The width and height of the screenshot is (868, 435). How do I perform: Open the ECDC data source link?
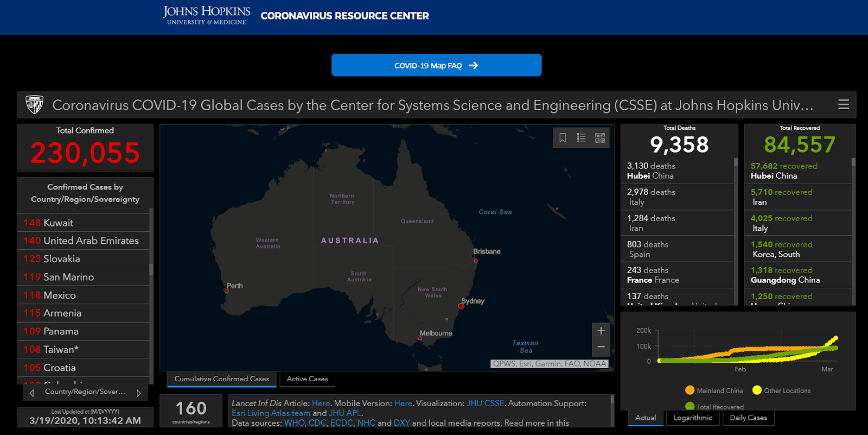click(x=341, y=423)
